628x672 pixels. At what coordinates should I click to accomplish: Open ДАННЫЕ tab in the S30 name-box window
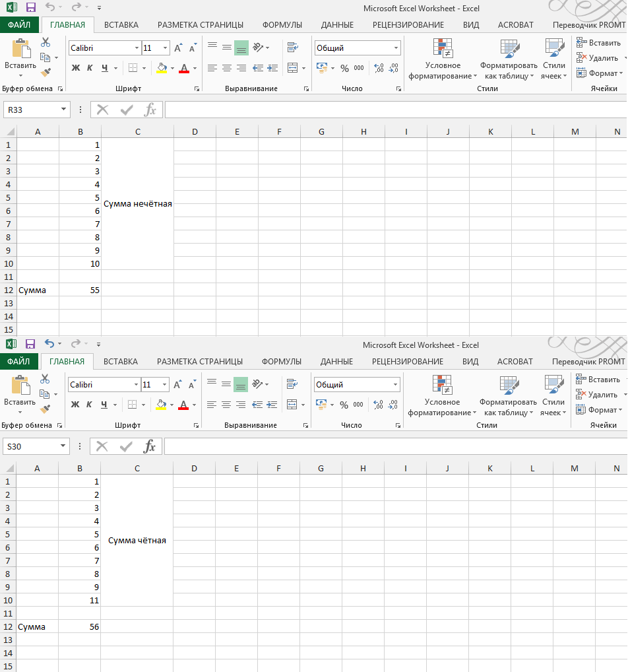click(336, 362)
